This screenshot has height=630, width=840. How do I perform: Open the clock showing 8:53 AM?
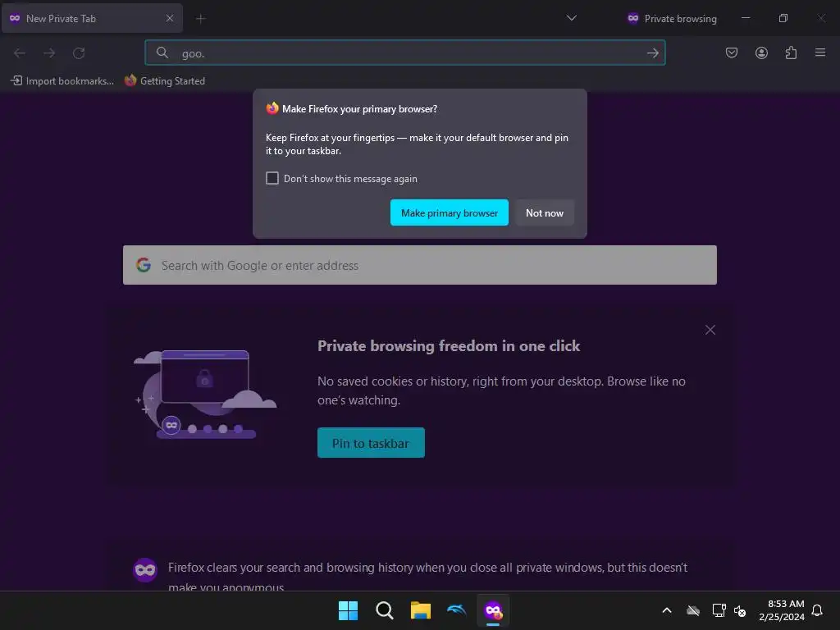[x=782, y=610]
